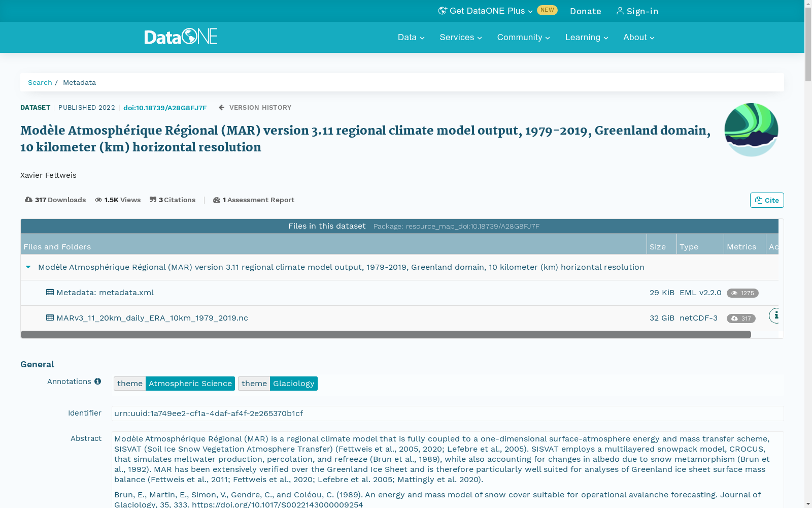Open the https://doi.org/10.1017/S0022143000009254 link

(278, 504)
